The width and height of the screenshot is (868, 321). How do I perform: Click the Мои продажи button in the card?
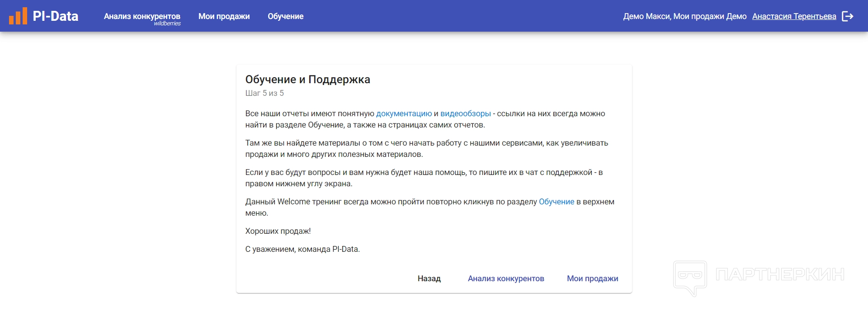pos(592,279)
